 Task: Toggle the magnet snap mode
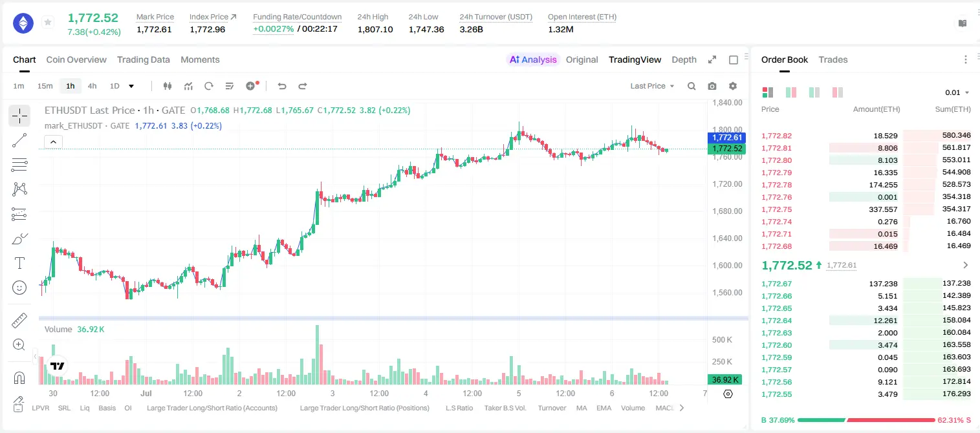click(x=19, y=378)
